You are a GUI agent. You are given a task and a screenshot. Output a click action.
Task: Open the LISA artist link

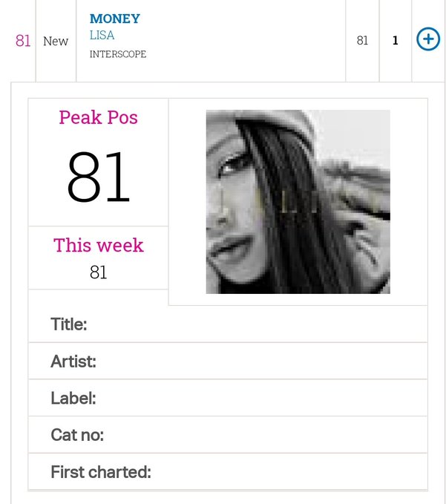click(102, 36)
